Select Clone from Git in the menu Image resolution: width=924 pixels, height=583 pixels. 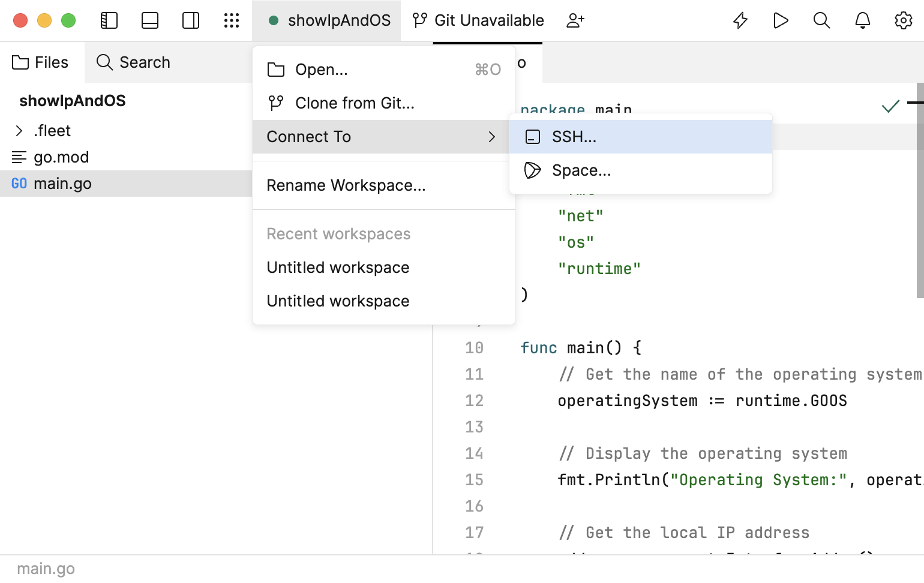[354, 103]
